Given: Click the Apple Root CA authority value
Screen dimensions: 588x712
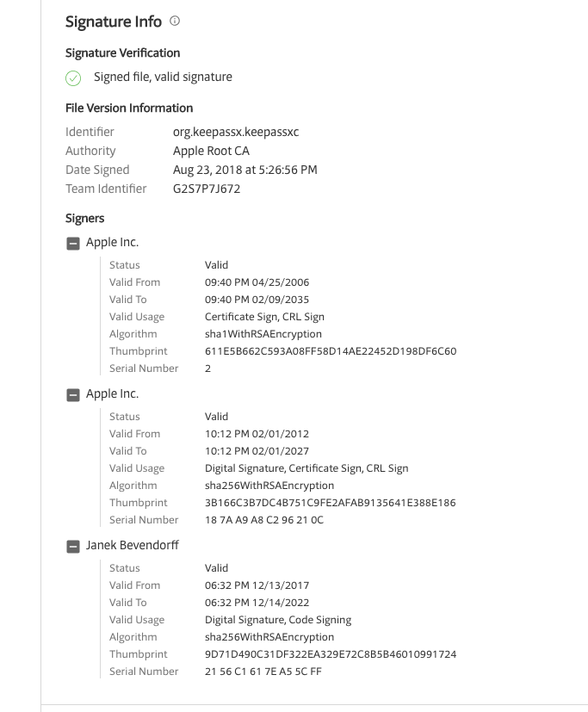Looking at the screenshot, I should [x=213, y=151].
